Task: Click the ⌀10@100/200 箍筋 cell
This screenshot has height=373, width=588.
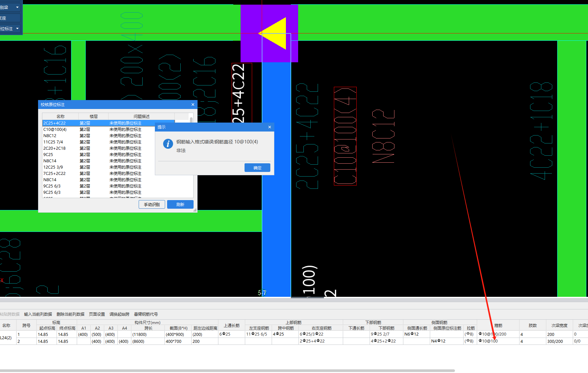Action: point(498,334)
